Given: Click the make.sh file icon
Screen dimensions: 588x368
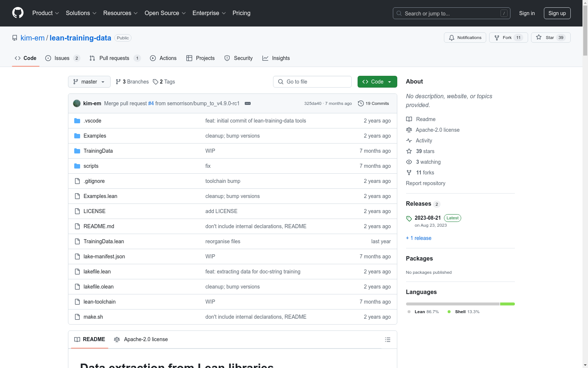Looking at the screenshot, I should tap(77, 317).
